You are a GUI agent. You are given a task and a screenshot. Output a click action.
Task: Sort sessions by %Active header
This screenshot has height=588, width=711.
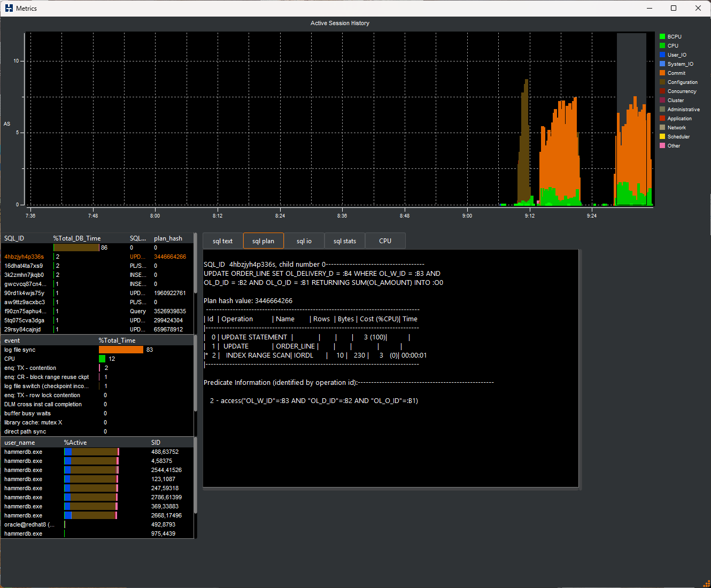coord(75,443)
